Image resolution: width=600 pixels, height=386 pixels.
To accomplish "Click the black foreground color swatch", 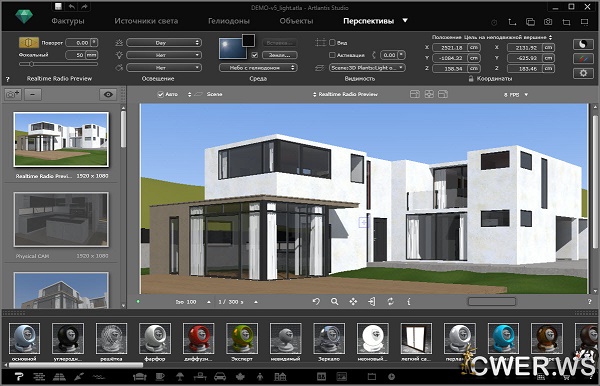I will coord(248,40).
